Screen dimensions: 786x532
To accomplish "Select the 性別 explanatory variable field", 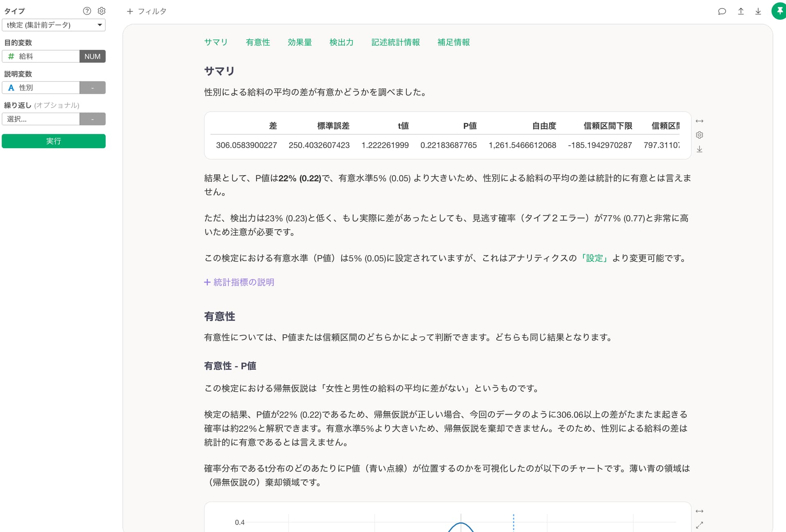I will pyautogui.click(x=41, y=88).
